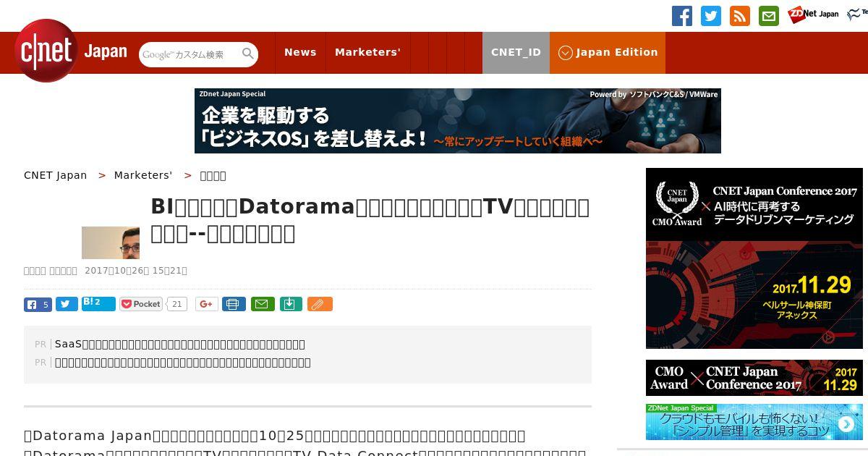
Task: Open the PR link beginning with SaaS
Action: click(180, 344)
